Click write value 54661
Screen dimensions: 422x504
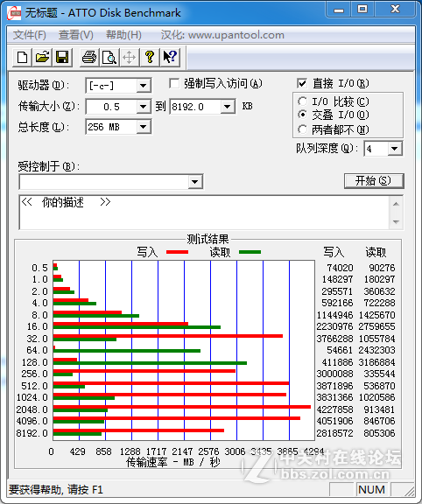click(340, 350)
